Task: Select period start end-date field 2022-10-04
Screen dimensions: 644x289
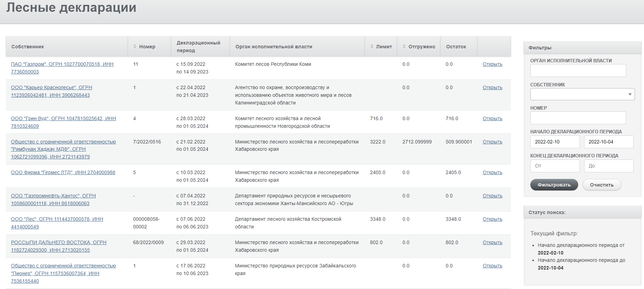Action: (x=609, y=142)
